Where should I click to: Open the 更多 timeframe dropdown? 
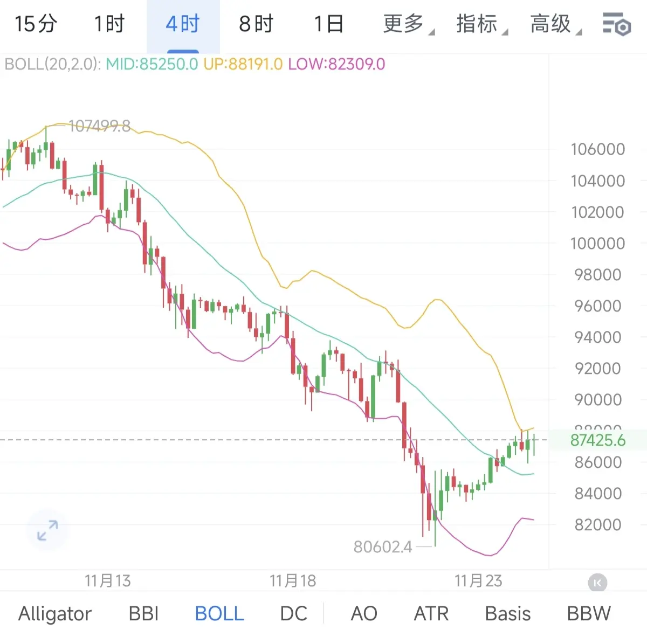click(x=409, y=24)
